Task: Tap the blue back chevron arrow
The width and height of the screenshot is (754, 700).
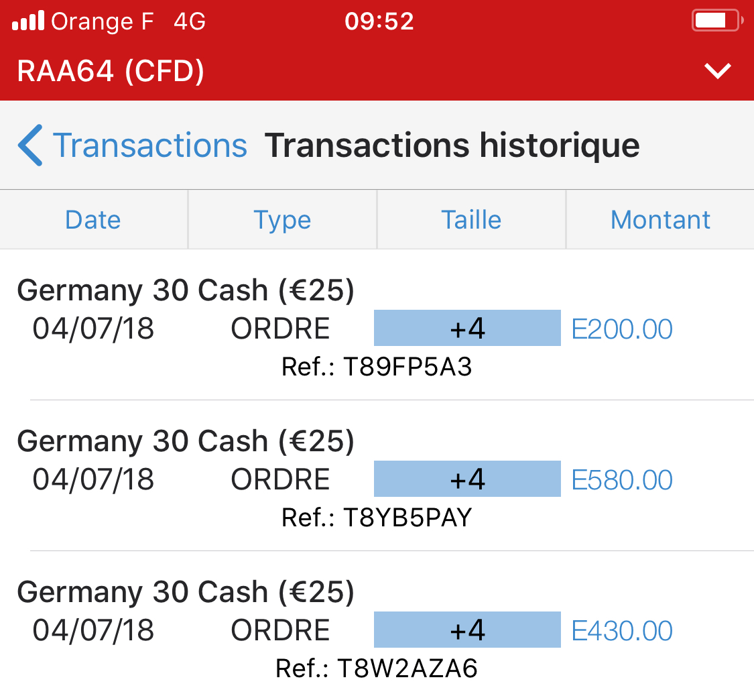Action: click(30, 145)
